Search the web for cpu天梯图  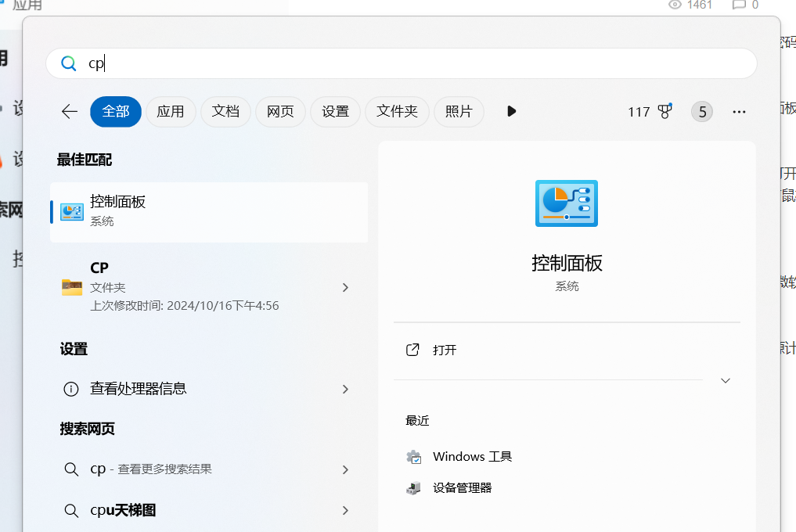coord(209,510)
